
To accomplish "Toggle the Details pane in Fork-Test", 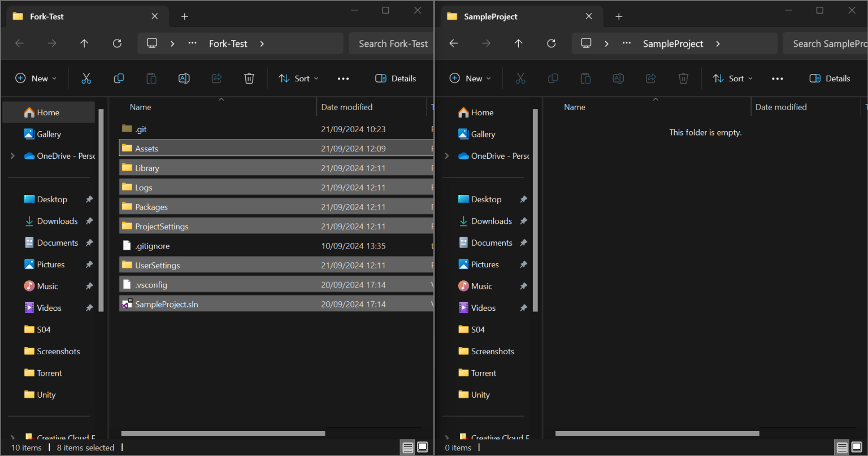I will 395,78.
